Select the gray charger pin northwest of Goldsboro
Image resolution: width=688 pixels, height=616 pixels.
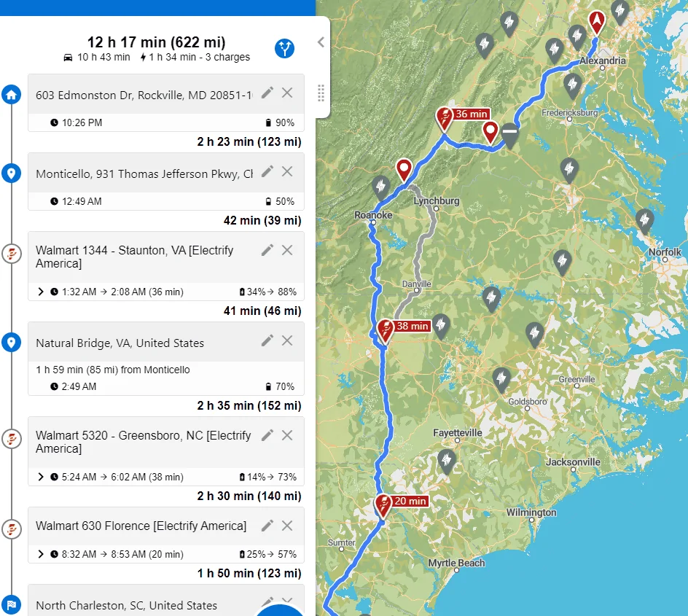pos(501,380)
